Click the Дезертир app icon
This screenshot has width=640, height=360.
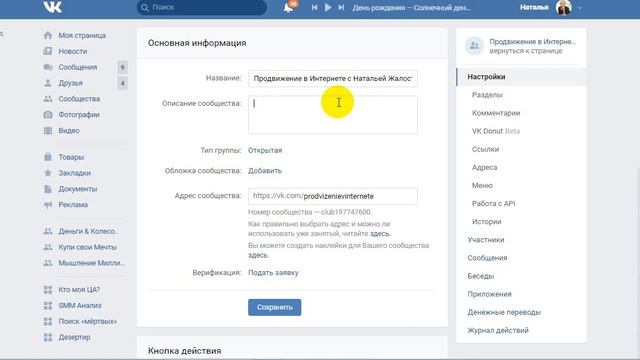pos(48,337)
